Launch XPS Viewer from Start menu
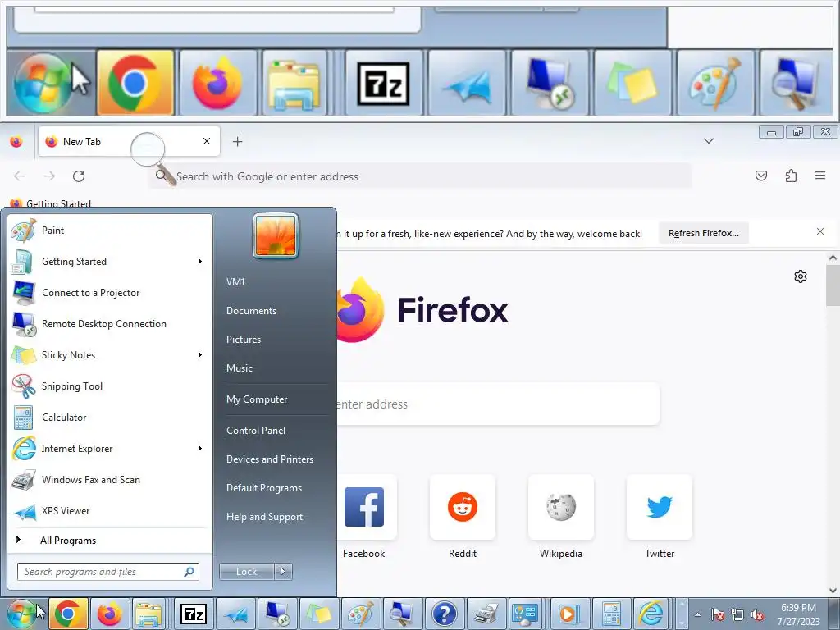This screenshot has width=840, height=630. [x=110, y=510]
